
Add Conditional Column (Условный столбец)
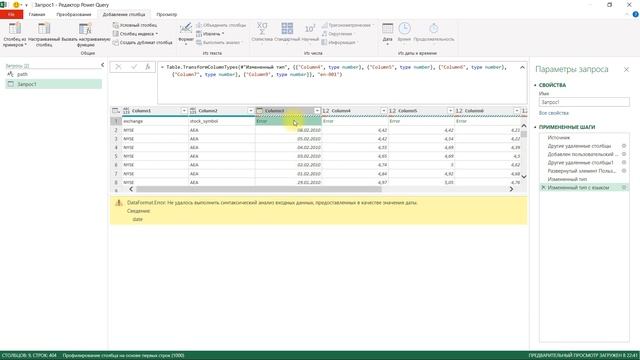click(135, 25)
